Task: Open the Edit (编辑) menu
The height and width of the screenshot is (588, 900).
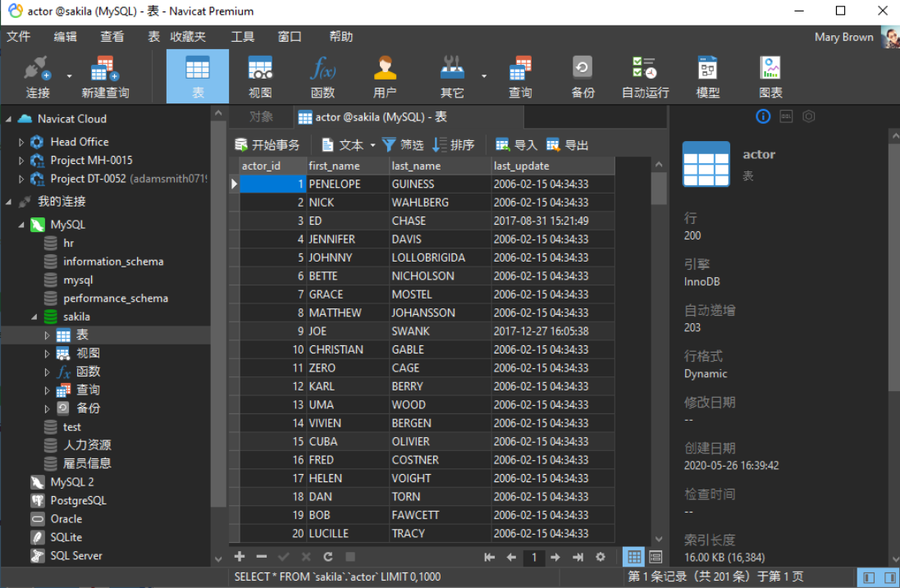Action: [x=65, y=37]
